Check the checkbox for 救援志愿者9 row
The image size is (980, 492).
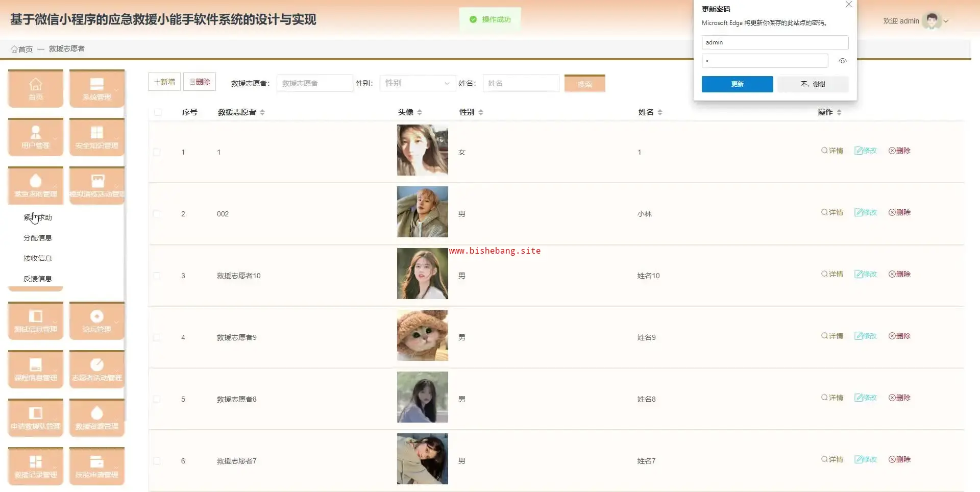pos(157,337)
